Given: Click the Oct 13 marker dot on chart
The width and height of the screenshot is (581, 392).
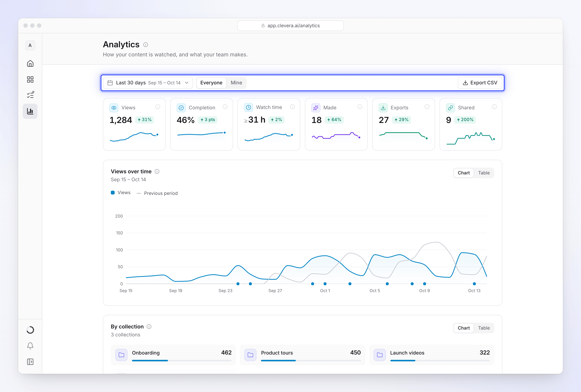Looking at the screenshot, I should (474, 284).
